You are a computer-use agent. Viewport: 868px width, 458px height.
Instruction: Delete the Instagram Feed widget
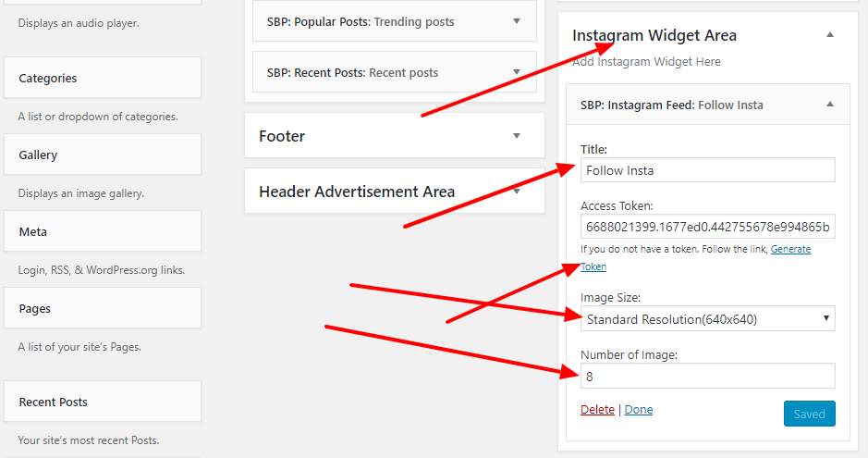pos(597,409)
